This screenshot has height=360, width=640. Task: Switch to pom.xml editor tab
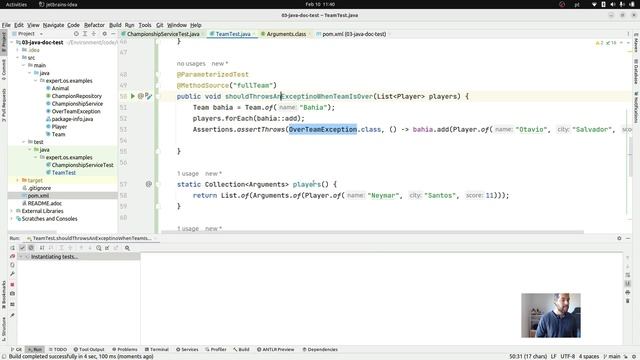tap(353, 34)
